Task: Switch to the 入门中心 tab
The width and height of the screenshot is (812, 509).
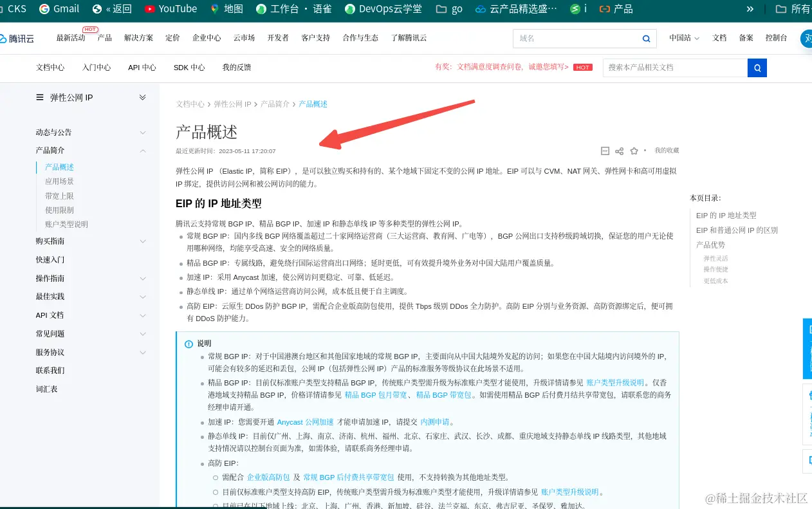Action: click(x=97, y=68)
